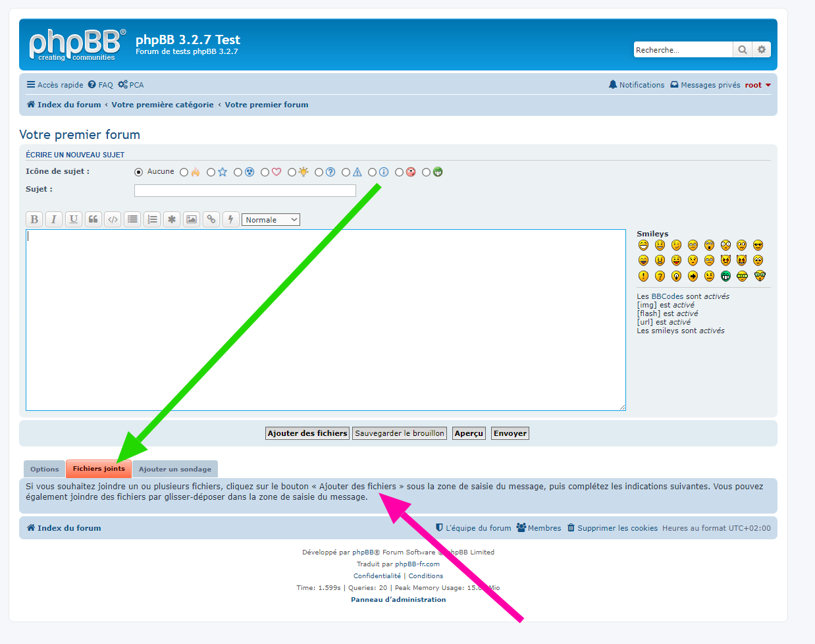Click the Bold formatting button
This screenshot has width=815, height=644.
pos(34,219)
